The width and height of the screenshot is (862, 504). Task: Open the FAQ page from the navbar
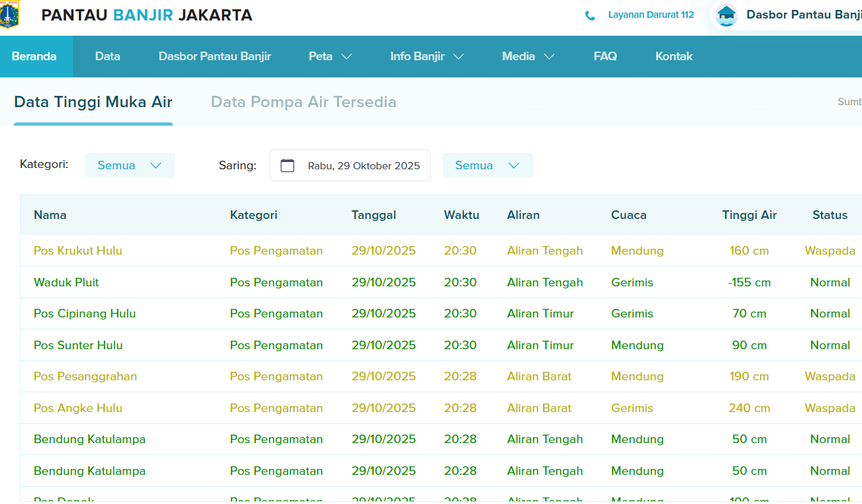(604, 56)
